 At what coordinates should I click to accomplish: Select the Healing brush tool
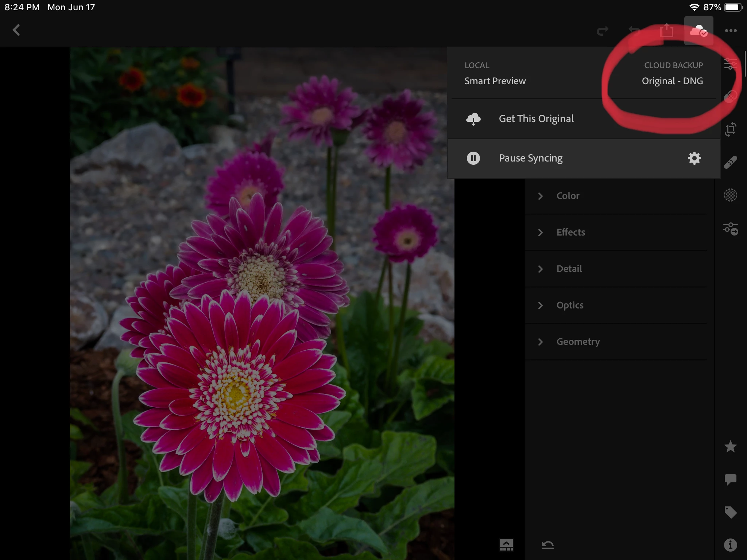(730, 162)
